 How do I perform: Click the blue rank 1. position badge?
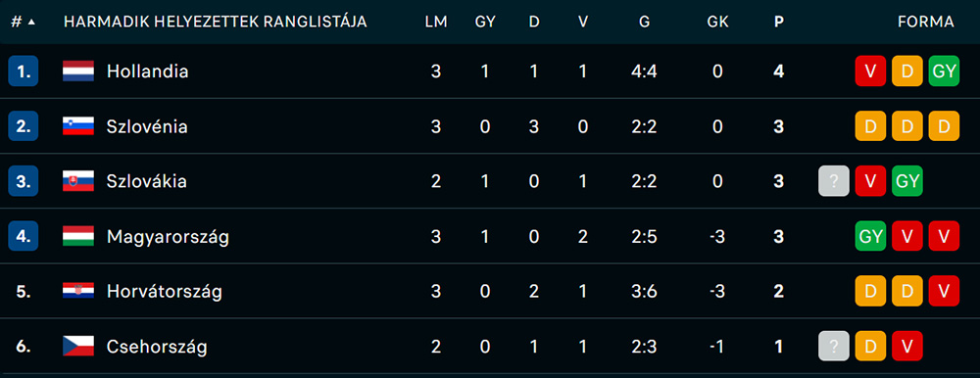[24, 71]
